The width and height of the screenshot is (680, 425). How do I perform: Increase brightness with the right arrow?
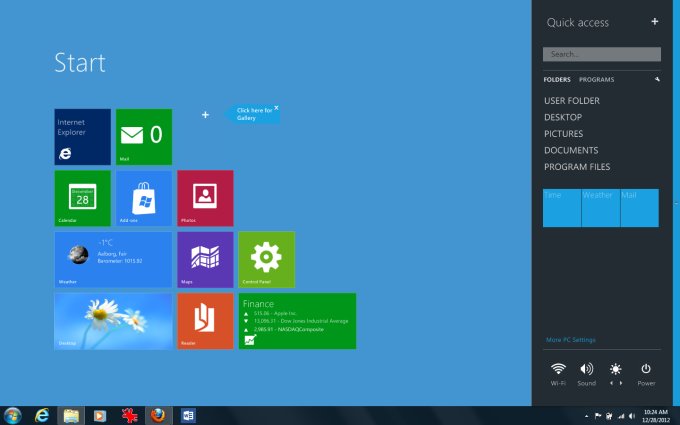[x=621, y=383]
